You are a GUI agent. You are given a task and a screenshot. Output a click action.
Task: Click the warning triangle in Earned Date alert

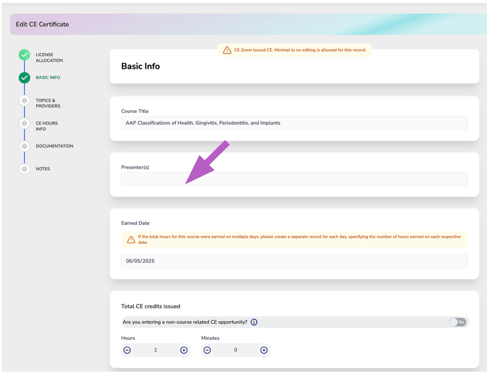point(131,239)
